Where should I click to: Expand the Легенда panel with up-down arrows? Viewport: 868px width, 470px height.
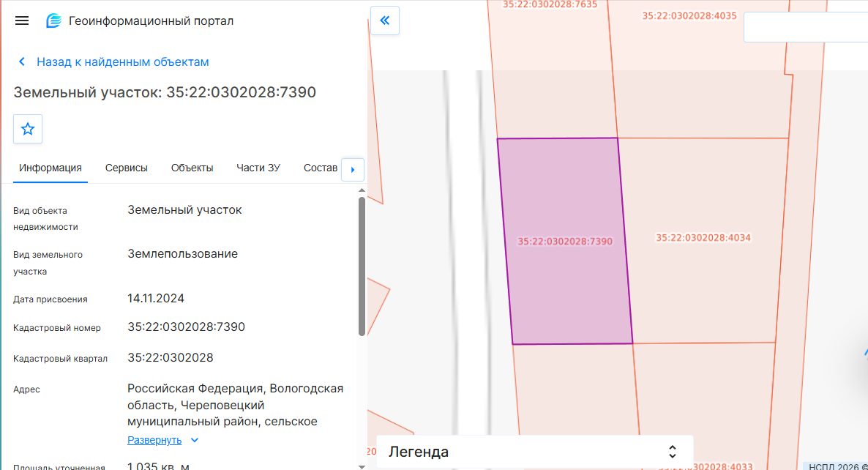pos(672,452)
